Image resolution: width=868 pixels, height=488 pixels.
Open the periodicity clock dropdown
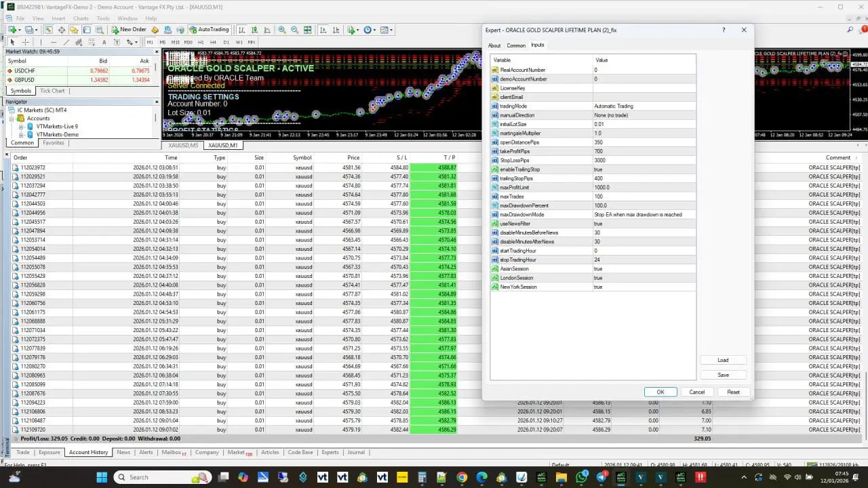coord(374,30)
